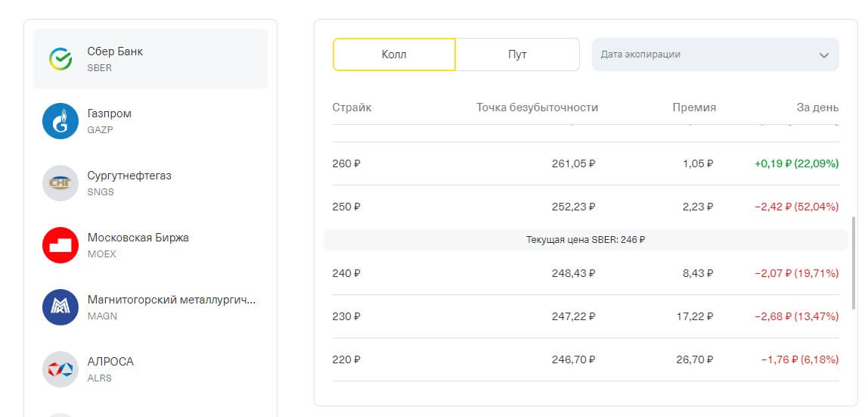Viewport: 868px width, 417px height.
Task: Click the 220 ₽ strike premium 26,70 ₽
Action: tap(694, 359)
